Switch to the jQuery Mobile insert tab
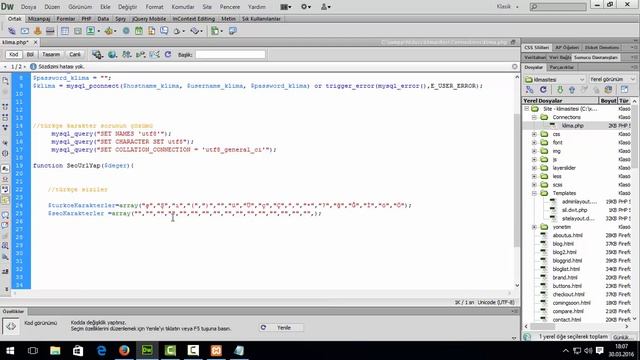The height and width of the screenshot is (360, 640). click(x=149, y=19)
